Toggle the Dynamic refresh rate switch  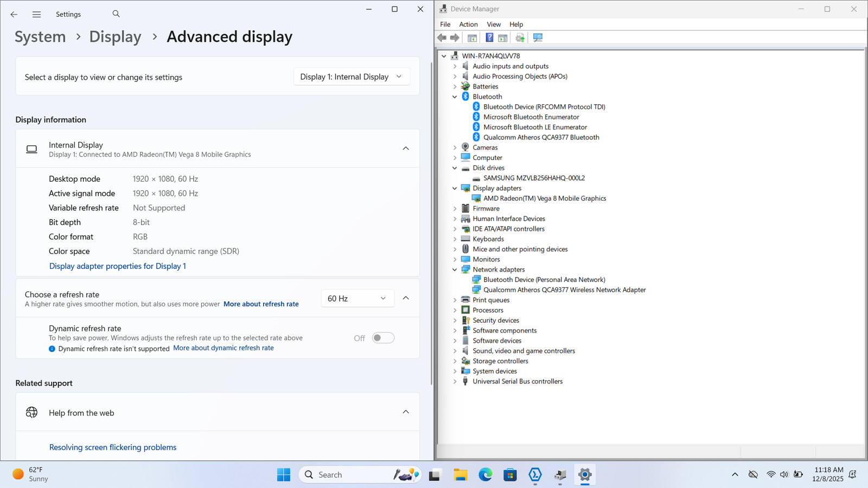pyautogui.click(x=383, y=338)
